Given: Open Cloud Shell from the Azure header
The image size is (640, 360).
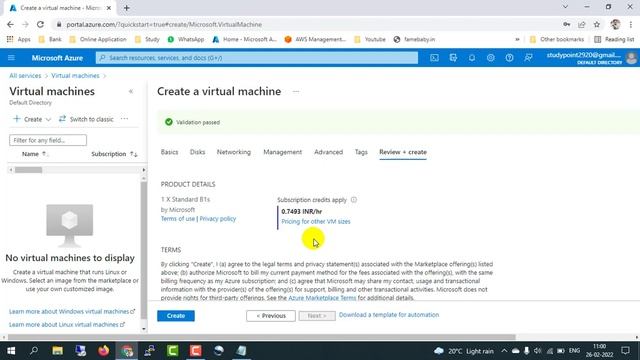Looking at the screenshot, I should click(434, 58).
